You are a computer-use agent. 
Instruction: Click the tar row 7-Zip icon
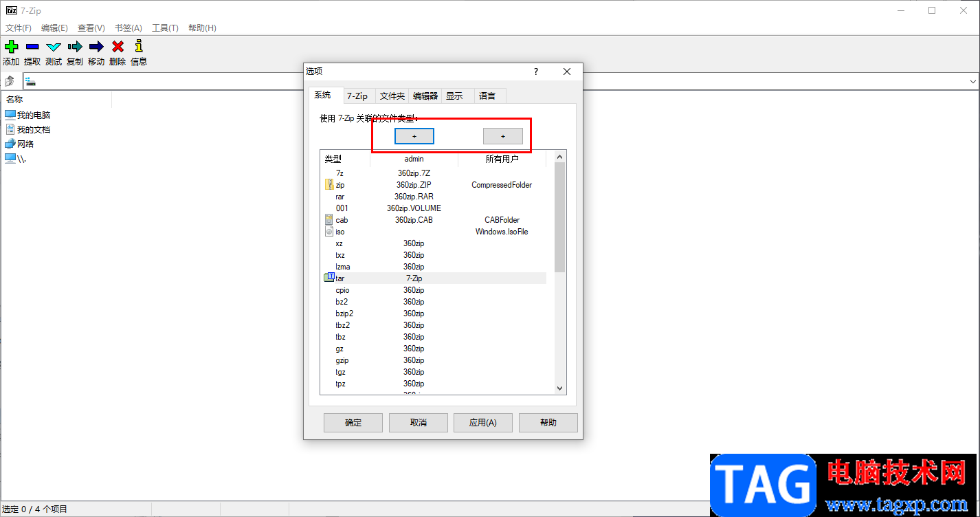pos(329,278)
